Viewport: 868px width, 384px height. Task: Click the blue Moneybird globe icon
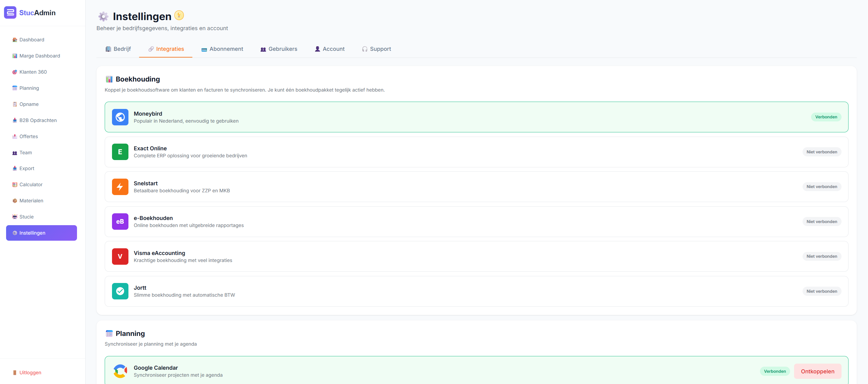pyautogui.click(x=120, y=117)
